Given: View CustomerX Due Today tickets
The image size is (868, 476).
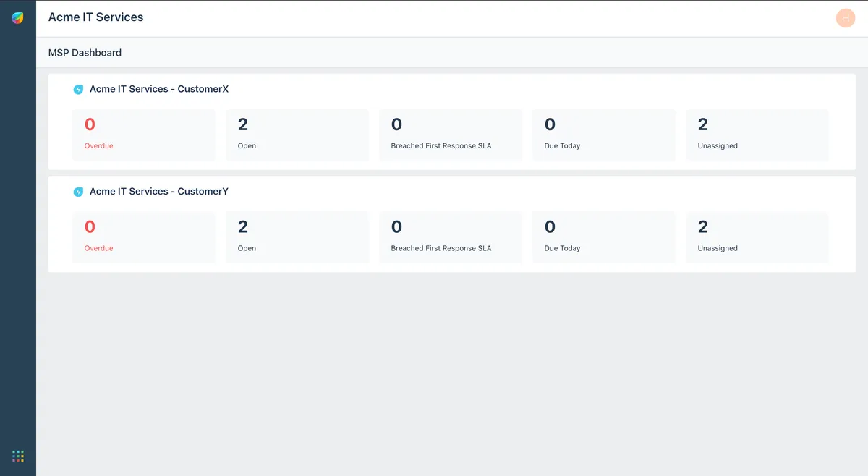Looking at the screenshot, I should (x=603, y=135).
